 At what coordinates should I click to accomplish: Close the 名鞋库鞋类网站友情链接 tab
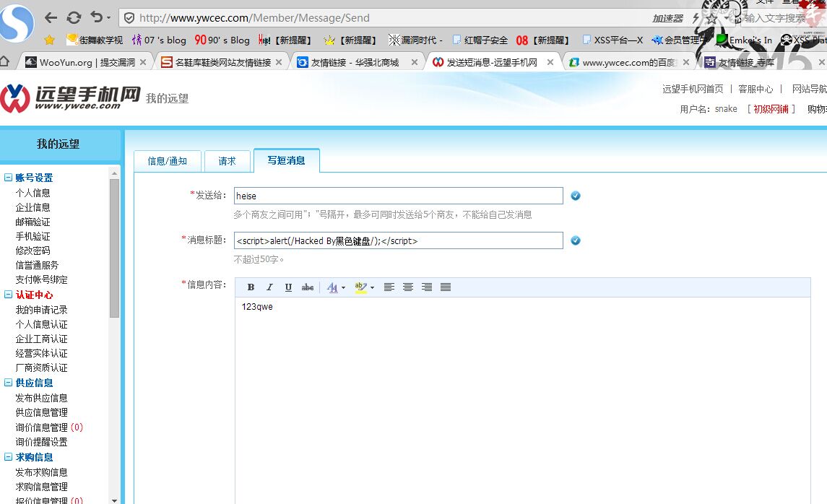(279, 62)
